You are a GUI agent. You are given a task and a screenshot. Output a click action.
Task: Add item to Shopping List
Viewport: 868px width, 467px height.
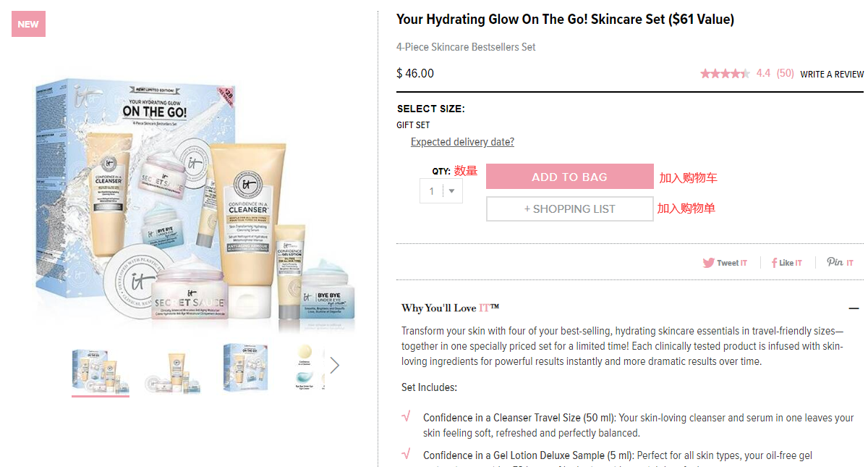570,209
